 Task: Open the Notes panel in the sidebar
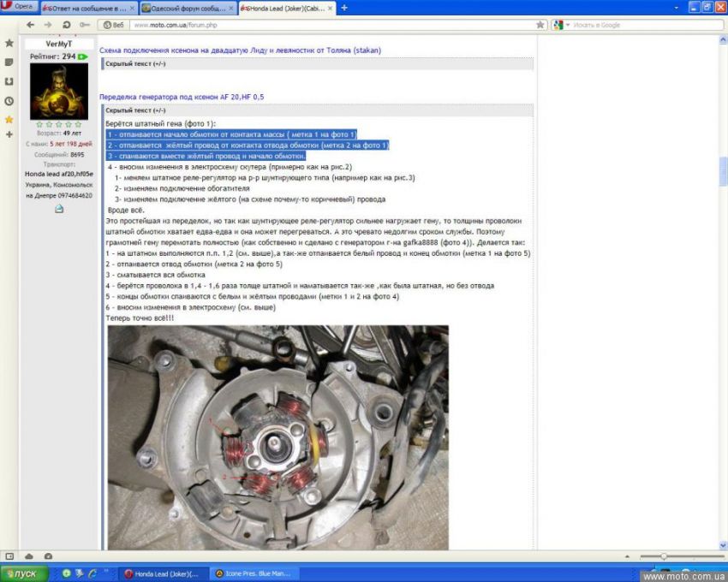[9, 62]
